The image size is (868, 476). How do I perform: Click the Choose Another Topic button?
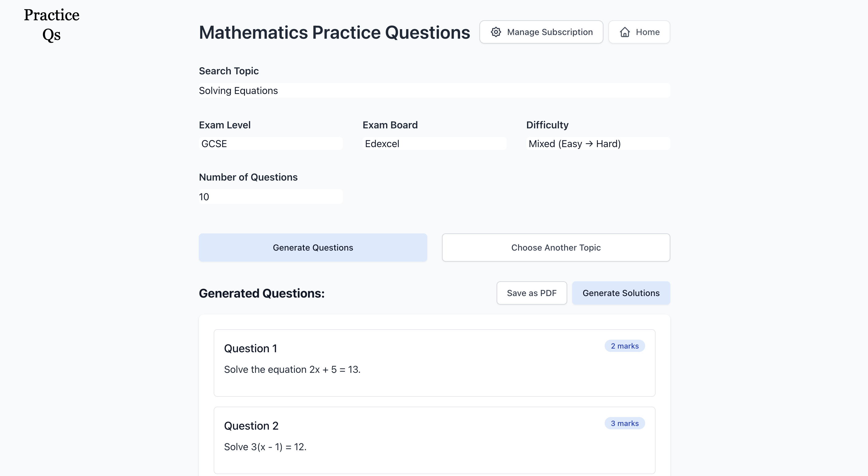[555, 247]
